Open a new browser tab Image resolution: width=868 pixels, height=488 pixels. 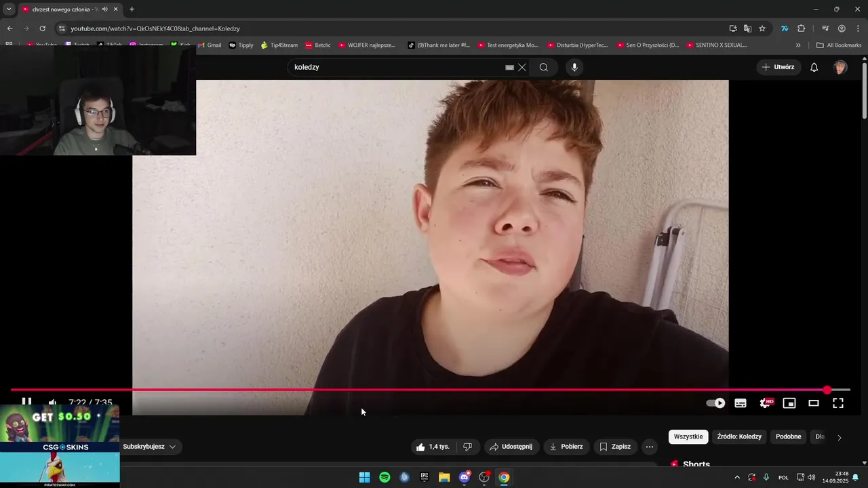(x=132, y=9)
